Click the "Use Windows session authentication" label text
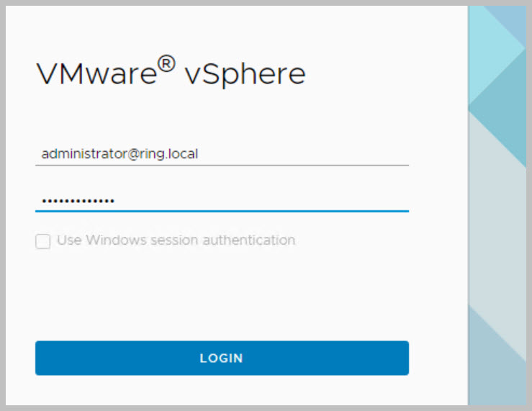Screen dimensions: 532x411 pos(176,240)
